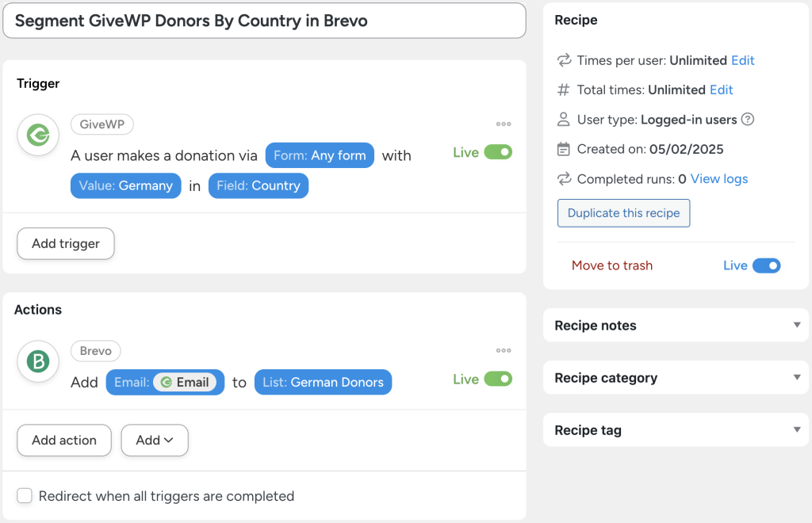The image size is (812, 523).
Task: Click the hash icon beside Total times
Action: tap(563, 90)
